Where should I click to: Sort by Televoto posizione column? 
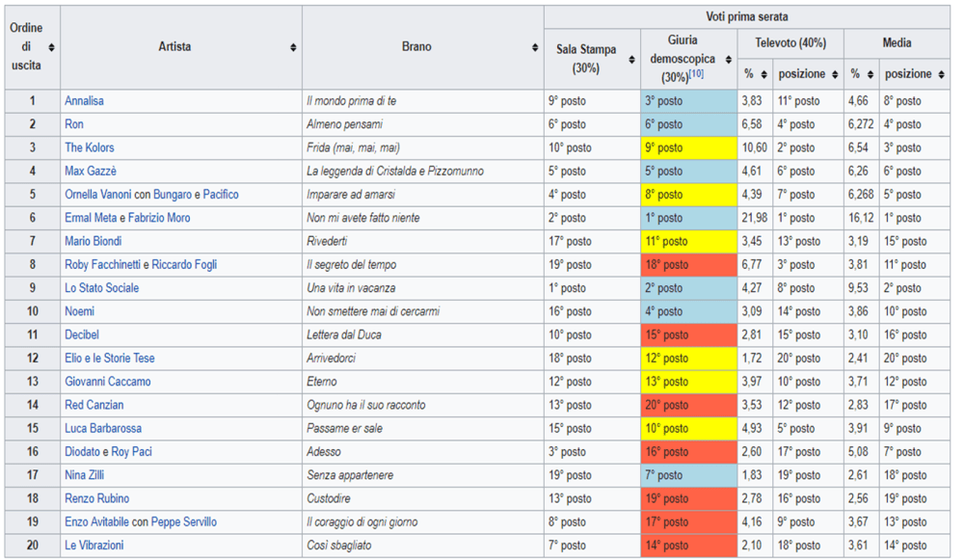pos(835,74)
